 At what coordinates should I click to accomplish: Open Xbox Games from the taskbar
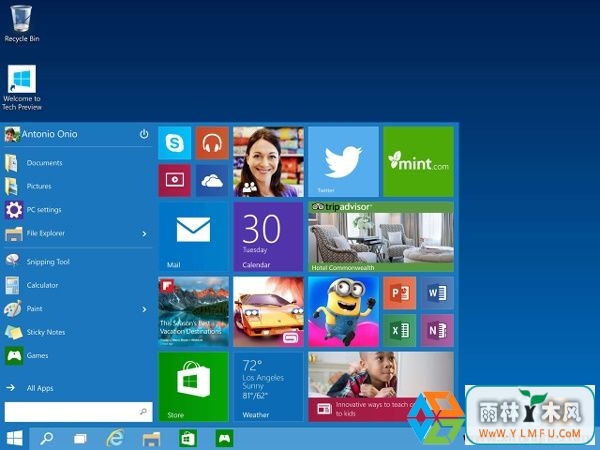[x=224, y=439]
